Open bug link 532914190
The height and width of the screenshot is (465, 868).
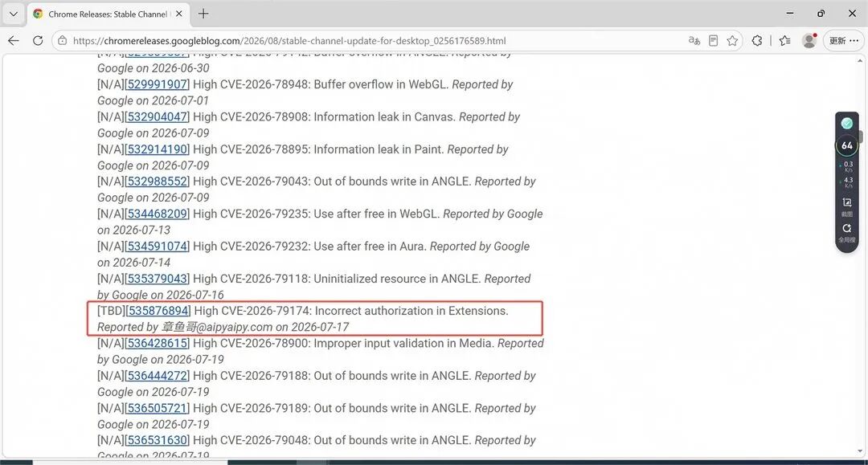click(x=158, y=149)
